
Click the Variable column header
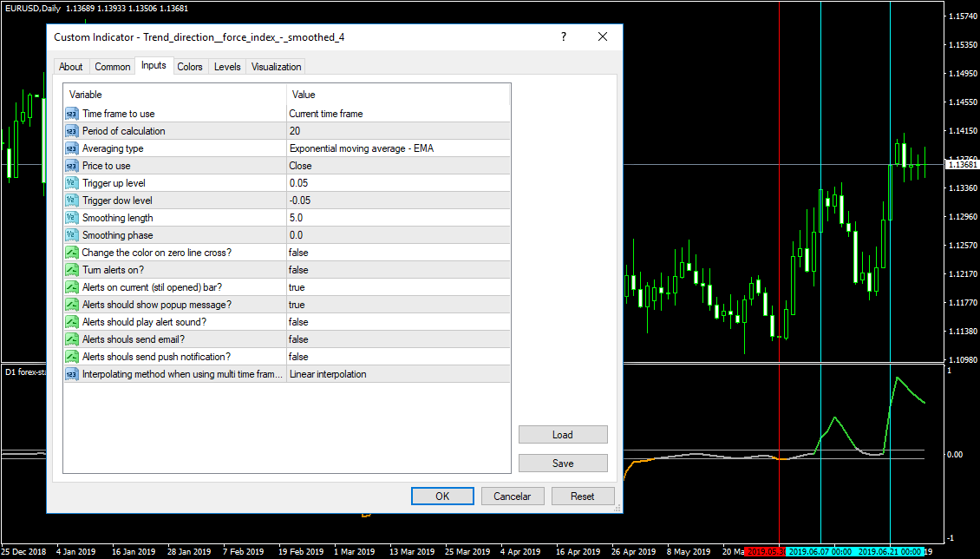pos(175,95)
